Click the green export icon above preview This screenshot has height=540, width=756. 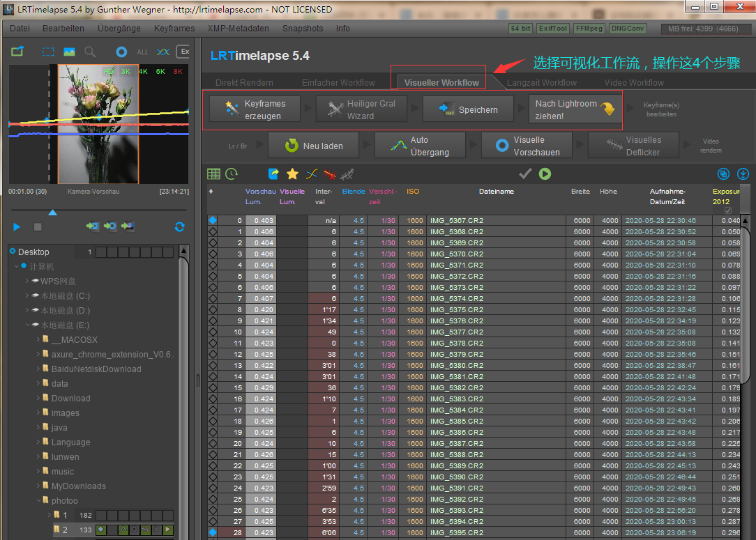pos(17,52)
